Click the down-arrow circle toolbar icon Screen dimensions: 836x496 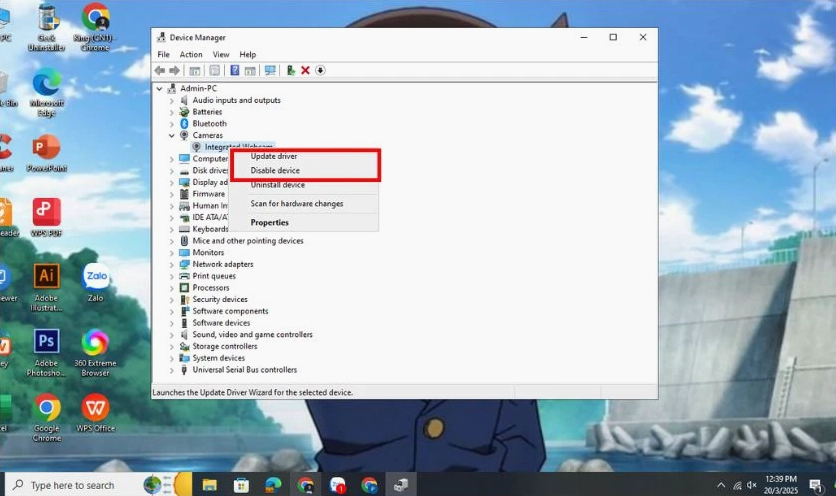tap(320, 70)
